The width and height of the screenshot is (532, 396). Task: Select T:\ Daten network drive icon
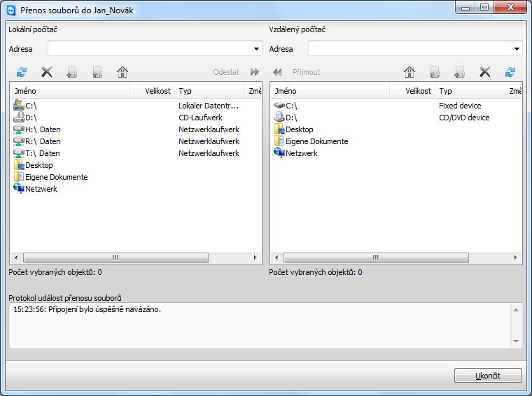19,153
